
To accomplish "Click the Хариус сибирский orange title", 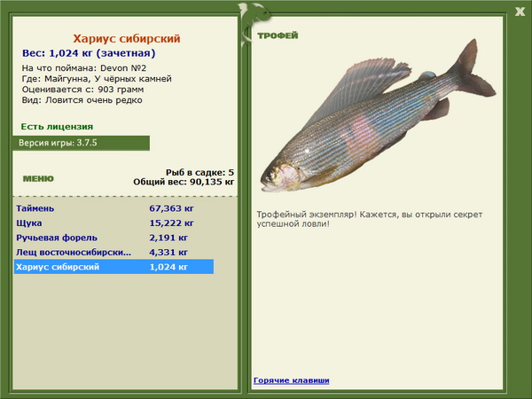I will pos(127,38).
